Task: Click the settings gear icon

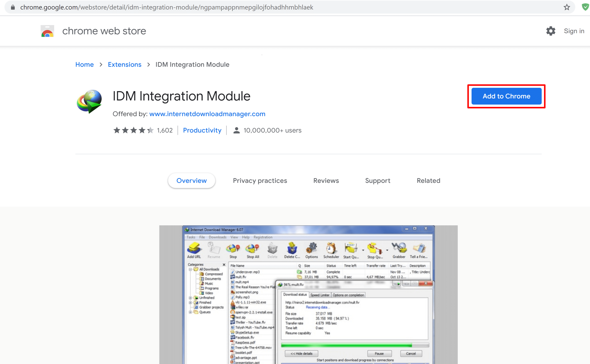Action: click(x=550, y=31)
